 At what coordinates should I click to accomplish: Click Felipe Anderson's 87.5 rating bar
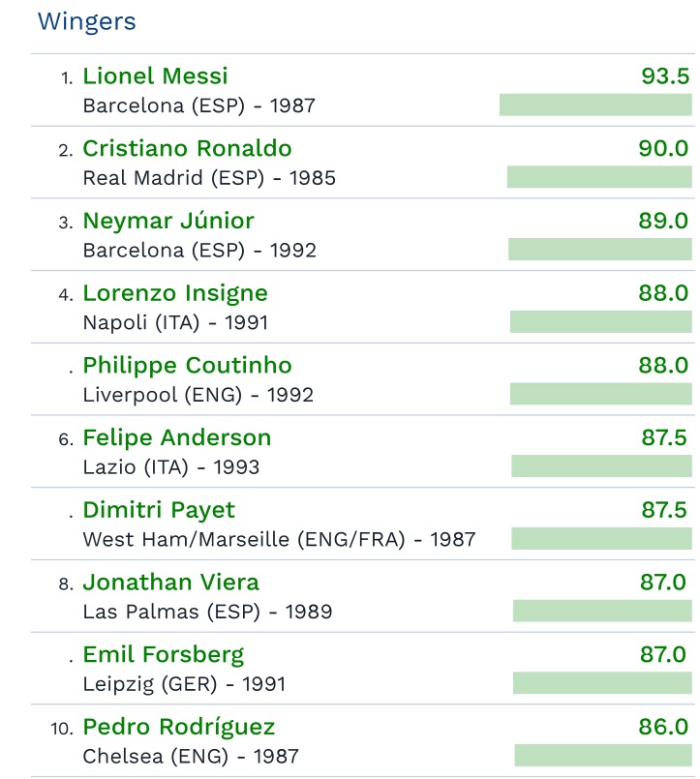point(601,466)
